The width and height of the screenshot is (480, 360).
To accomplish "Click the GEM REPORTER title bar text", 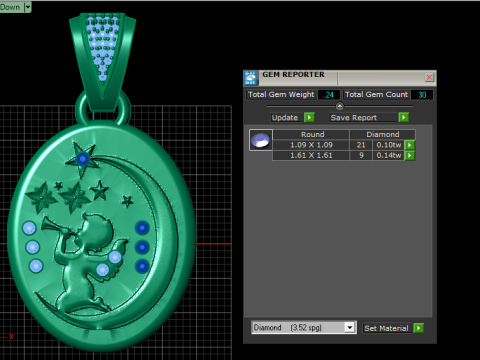I will (x=293, y=74).
